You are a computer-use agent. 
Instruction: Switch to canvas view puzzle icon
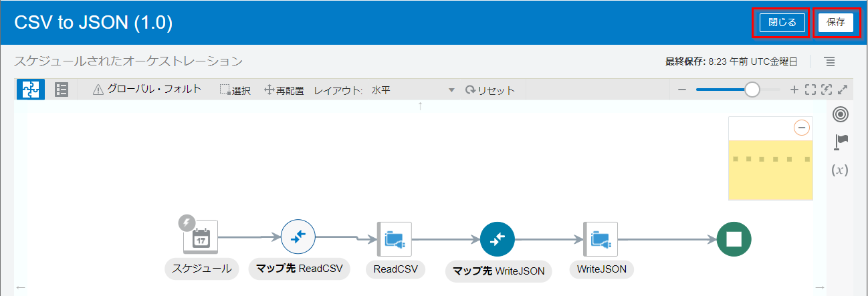(30, 90)
